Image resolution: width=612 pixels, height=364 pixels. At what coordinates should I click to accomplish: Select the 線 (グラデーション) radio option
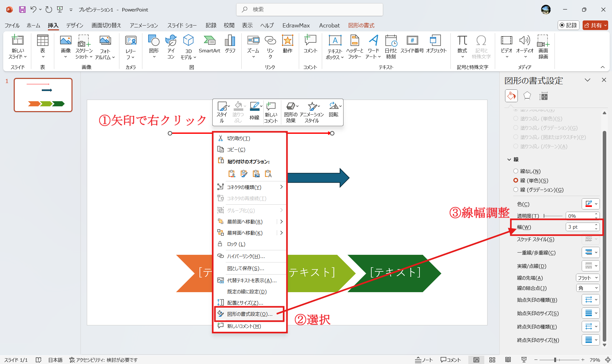(x=516, y=190)
